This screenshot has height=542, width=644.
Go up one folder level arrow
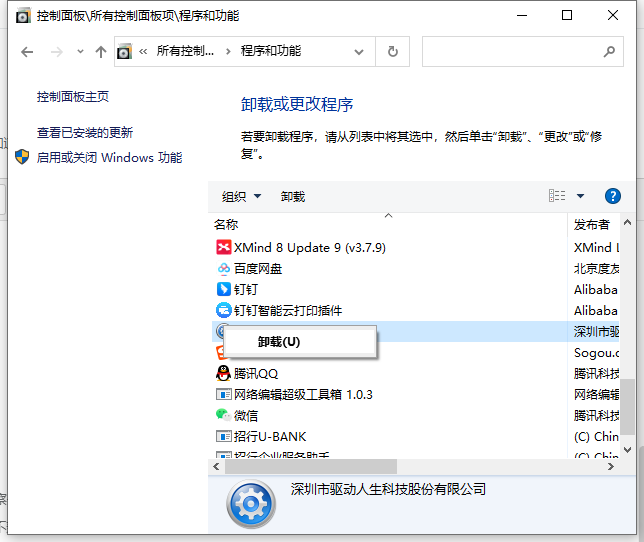click(x=101, y=52)
